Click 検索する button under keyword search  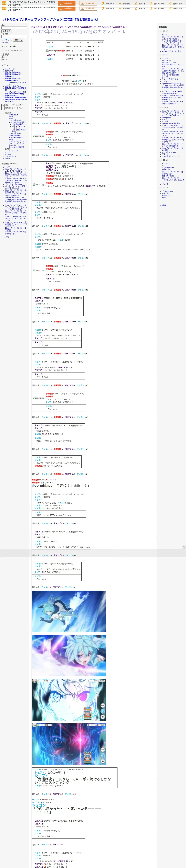click(6, 31)
